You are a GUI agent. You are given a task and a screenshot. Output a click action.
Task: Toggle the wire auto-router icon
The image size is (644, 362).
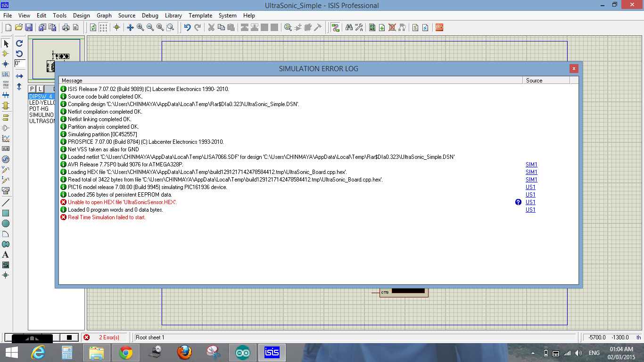click(x=335, y=28)
